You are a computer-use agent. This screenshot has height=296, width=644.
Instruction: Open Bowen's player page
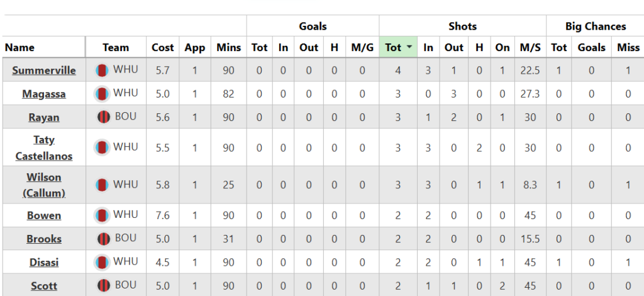[x=44, y=215]
